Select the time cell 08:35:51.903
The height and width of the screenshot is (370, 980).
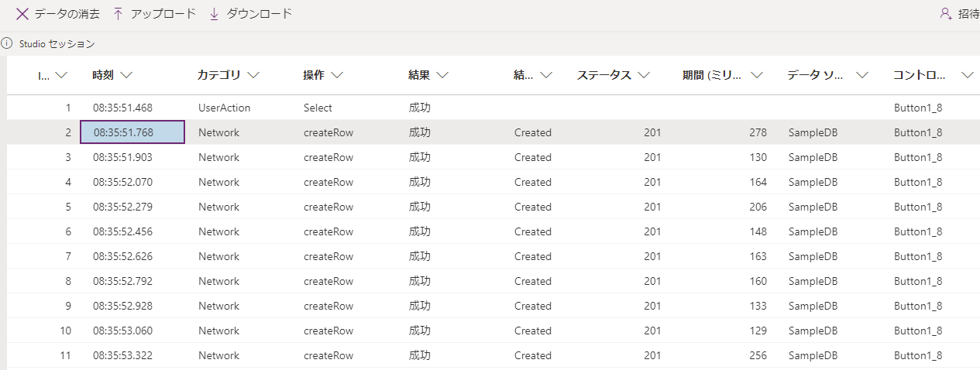point(122,157)
